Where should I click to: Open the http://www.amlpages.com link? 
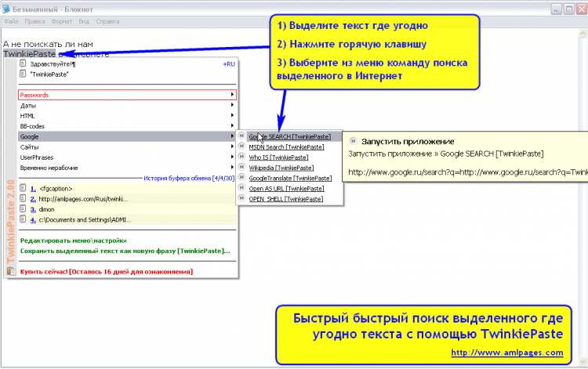(x=507, y=353)
